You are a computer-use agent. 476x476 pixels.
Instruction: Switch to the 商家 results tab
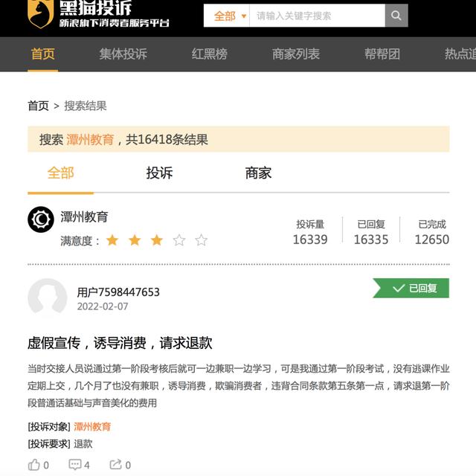(x=258, y=173)
